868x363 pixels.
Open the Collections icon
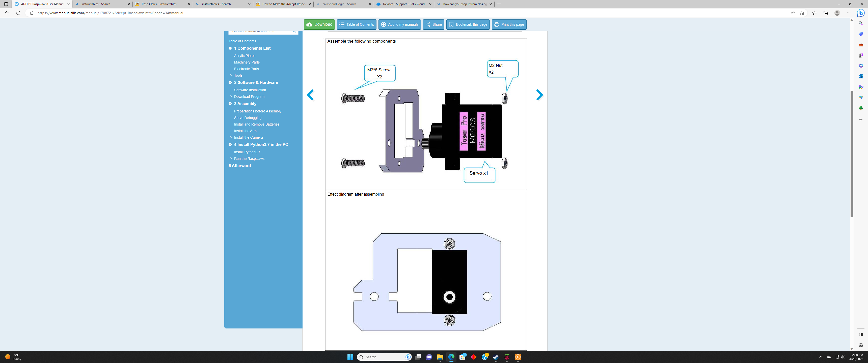tap(826, 13)
